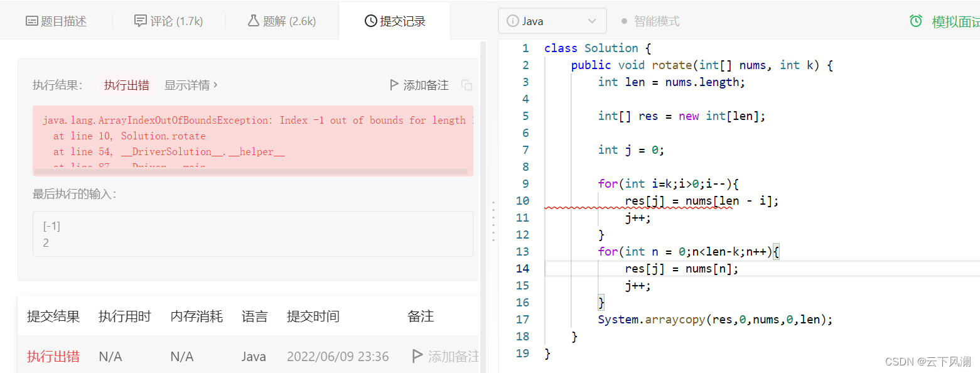Open the 题解 (2.6k) tab
This screenshot has width=980, height=373.
pyautogui.click(x=281, y=21)
